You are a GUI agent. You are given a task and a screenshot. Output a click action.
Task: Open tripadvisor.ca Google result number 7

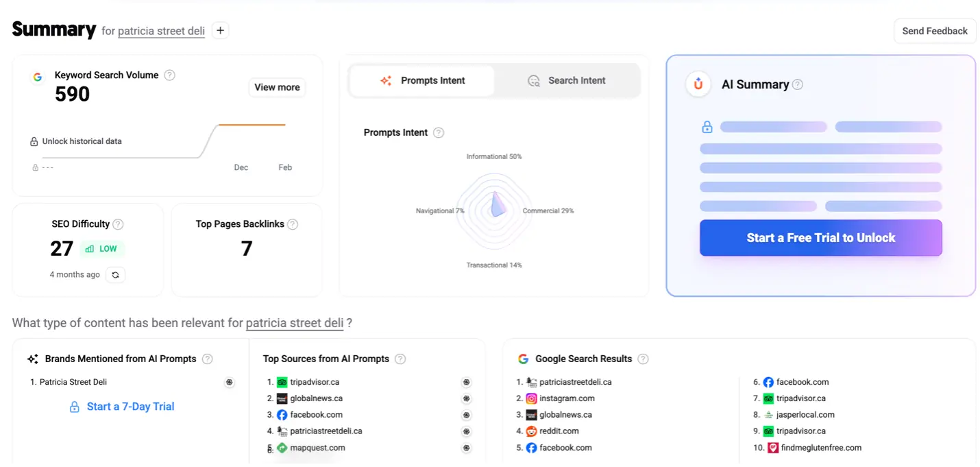click(801, 398)
